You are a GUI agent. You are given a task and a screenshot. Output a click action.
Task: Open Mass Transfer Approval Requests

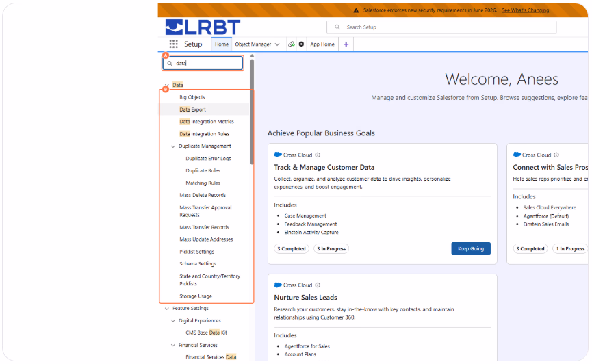[205, 211]
